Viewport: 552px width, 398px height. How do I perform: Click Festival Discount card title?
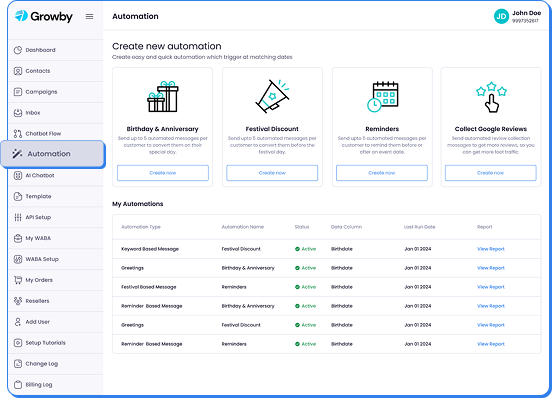click(x=272, y=129)
